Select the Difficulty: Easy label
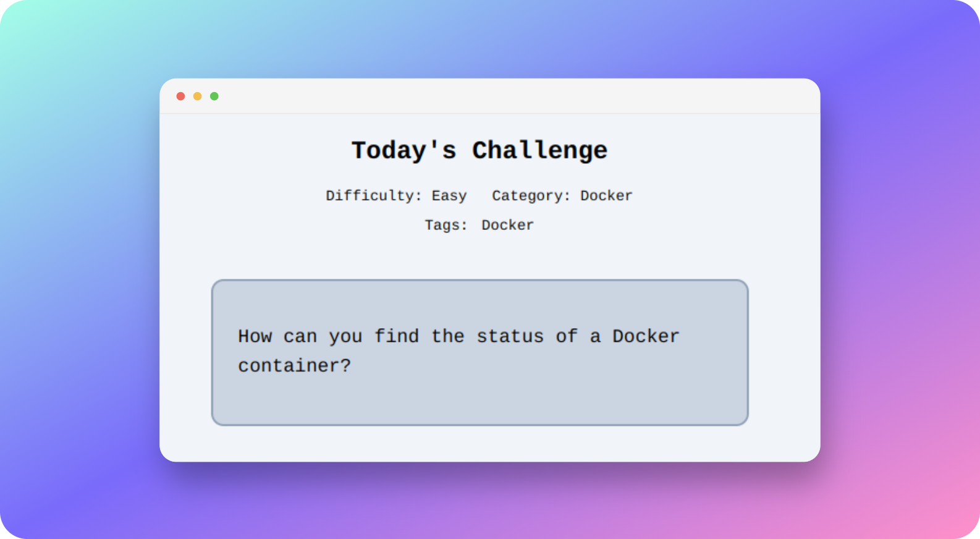980x539 pixels. 396,196
